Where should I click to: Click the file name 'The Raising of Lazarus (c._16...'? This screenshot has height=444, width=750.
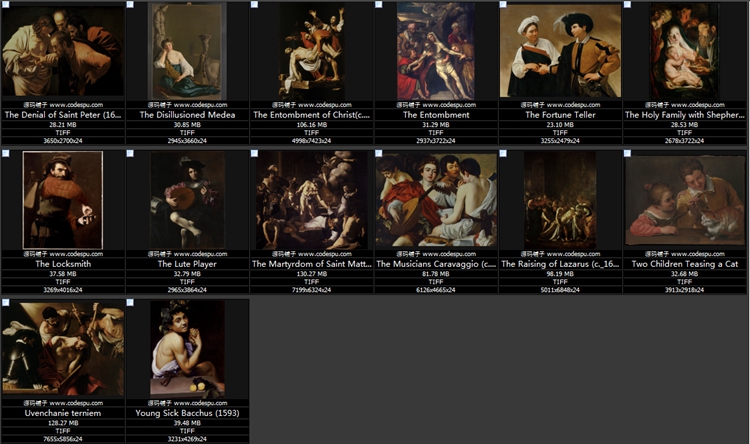tap(560, 264)
